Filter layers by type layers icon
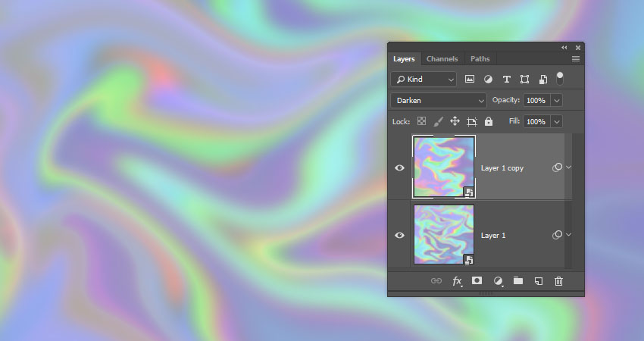This screenshot has width=644, height=341. click(x=506, y=80)
